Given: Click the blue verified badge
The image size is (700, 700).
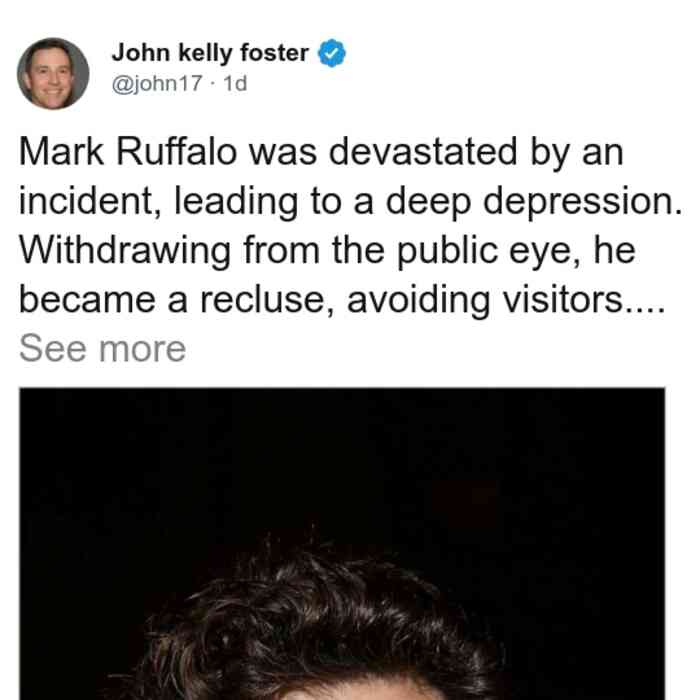Looking at the screenshot, I should pyautogui.click(x=332, y=54).
